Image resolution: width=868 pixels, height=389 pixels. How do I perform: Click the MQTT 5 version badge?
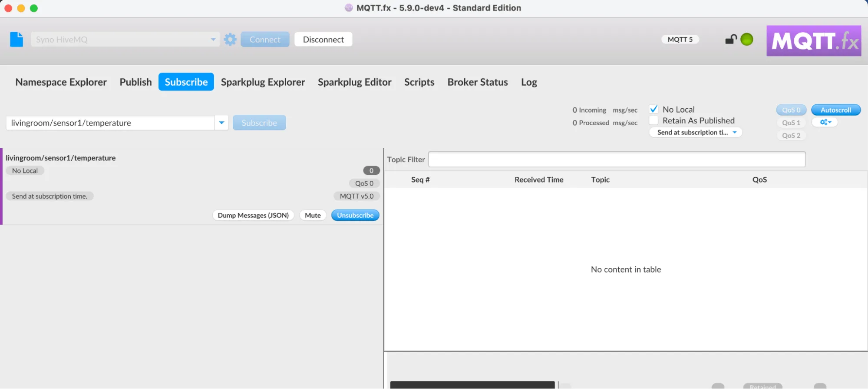coord(680,40)
